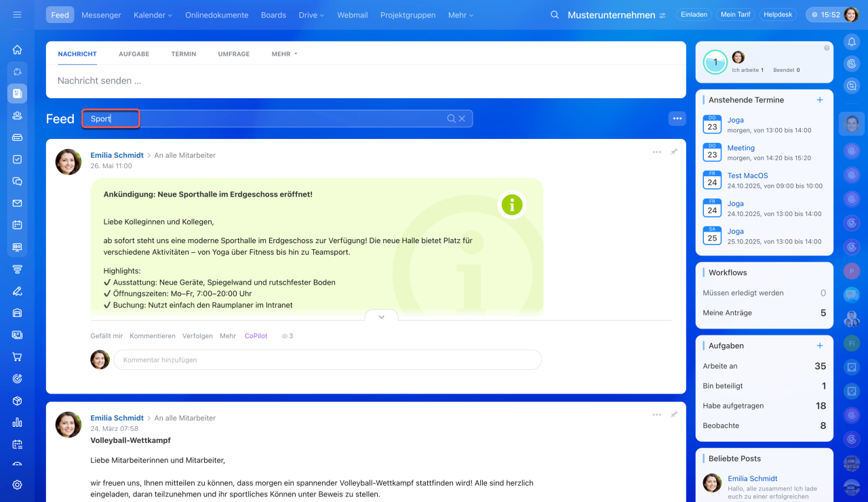Viewport: 868px width, 502px height.
Task: Expand the Mehr menu in top navigation
Action: 461,15
